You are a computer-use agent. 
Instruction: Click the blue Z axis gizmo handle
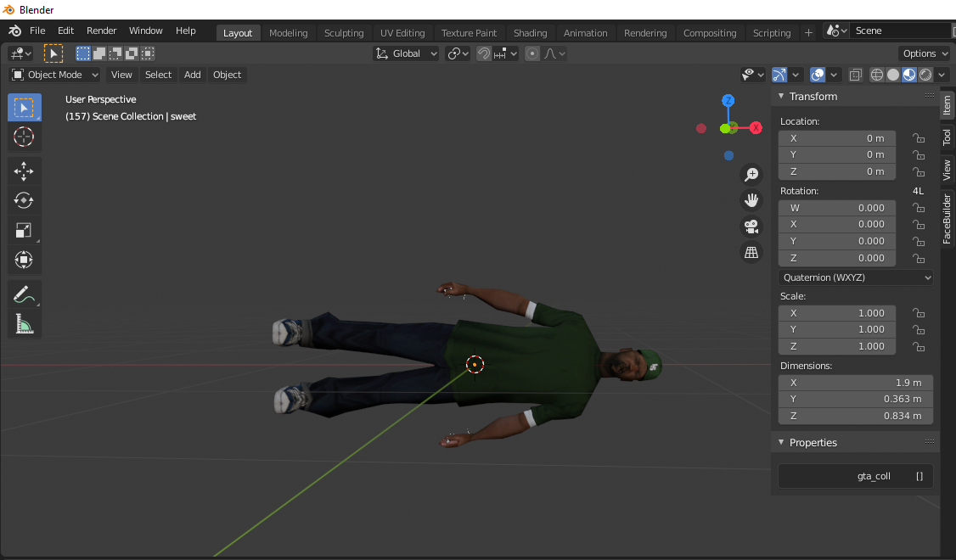pyautogui.click(x=728, y=100)
